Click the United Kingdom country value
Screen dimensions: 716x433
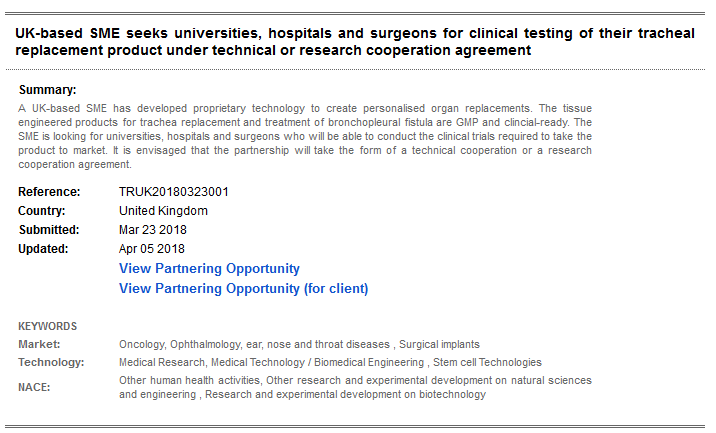(x=163, y=211)
